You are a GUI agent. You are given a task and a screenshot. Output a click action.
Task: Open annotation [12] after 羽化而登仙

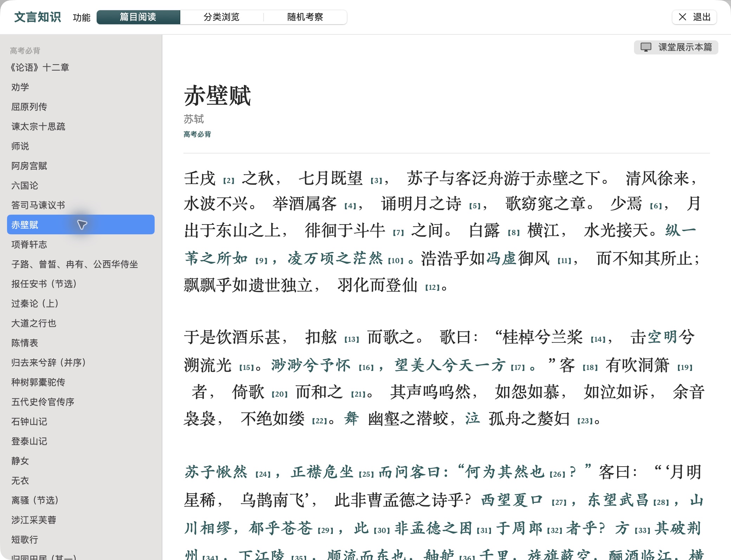tap(432, 287)
